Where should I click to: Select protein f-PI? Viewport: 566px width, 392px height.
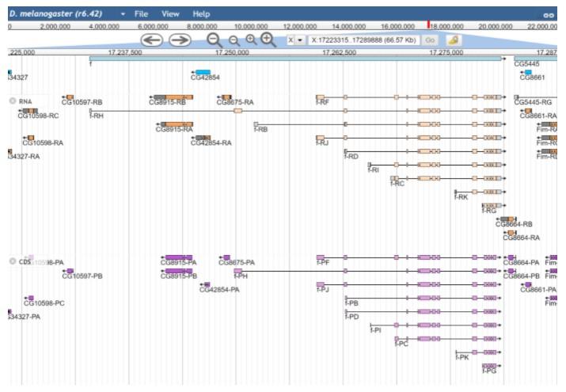[x=434, y=325]
